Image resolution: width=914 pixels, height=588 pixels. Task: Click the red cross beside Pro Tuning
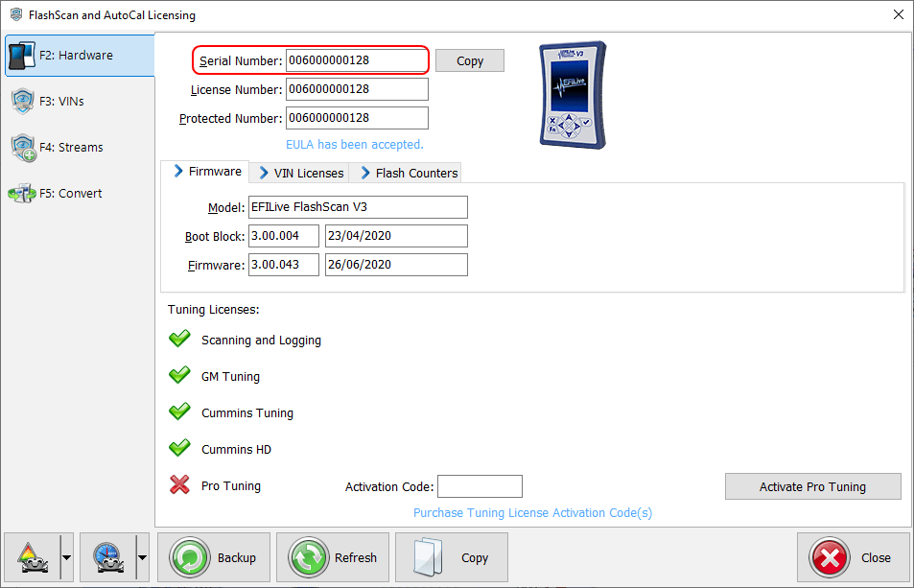179,485
